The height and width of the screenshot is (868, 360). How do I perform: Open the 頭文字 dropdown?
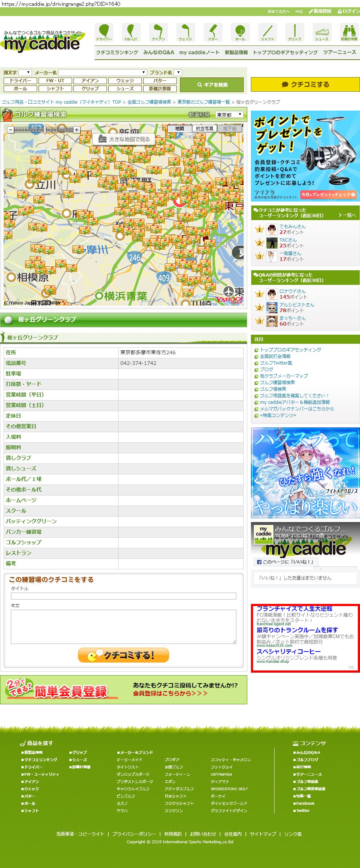25,72
